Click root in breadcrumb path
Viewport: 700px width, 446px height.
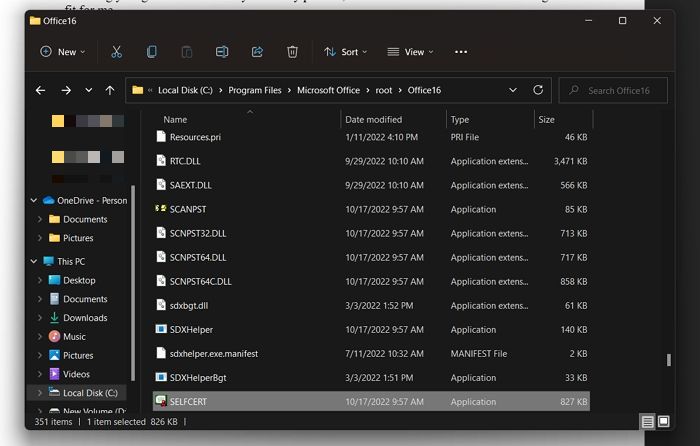(383, 90)
